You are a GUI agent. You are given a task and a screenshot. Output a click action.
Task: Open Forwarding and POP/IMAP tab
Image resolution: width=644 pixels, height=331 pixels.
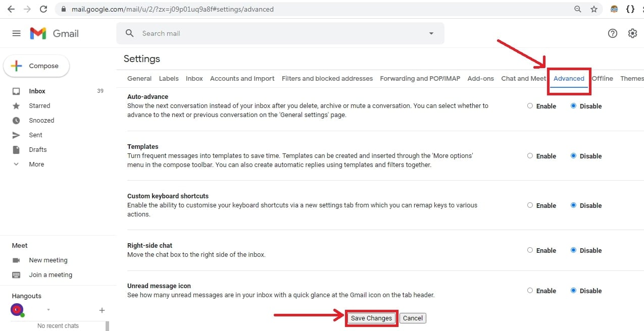click(x=420, y=79)
